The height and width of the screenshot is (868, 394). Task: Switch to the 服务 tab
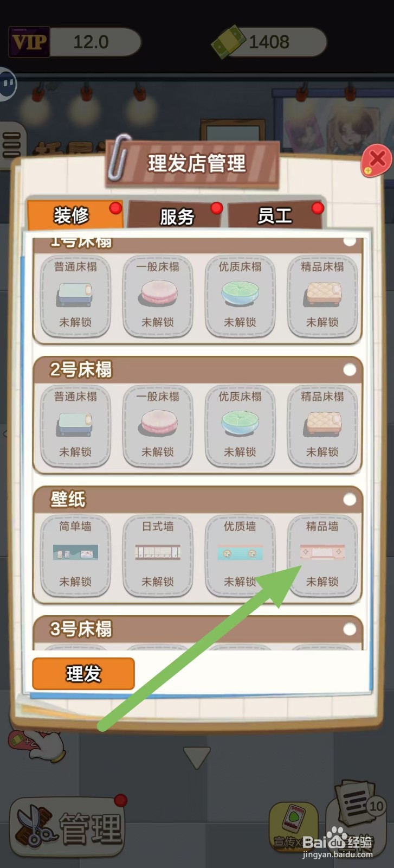pyautogui.click(x=177, y=216)
